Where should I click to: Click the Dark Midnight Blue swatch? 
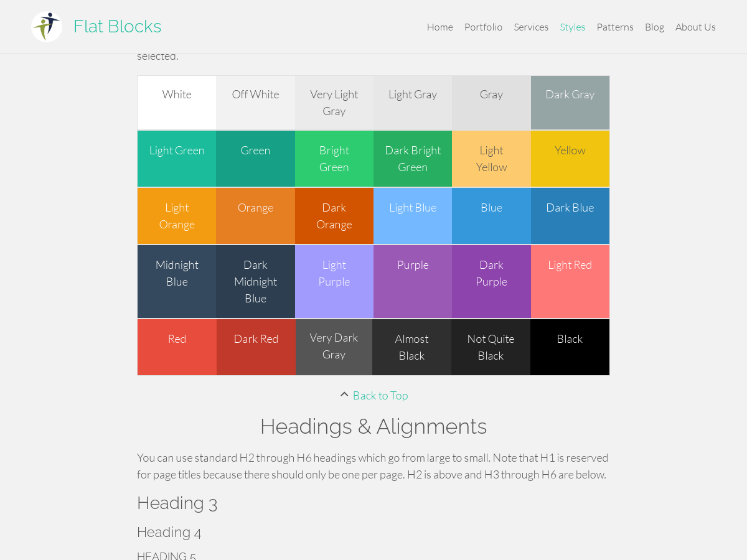[255, 281]
